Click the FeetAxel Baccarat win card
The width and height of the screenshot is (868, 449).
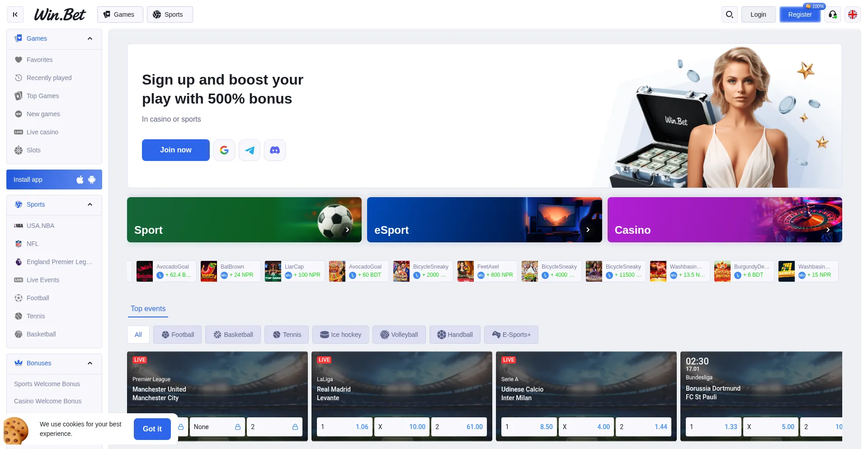tap(487, 271)
